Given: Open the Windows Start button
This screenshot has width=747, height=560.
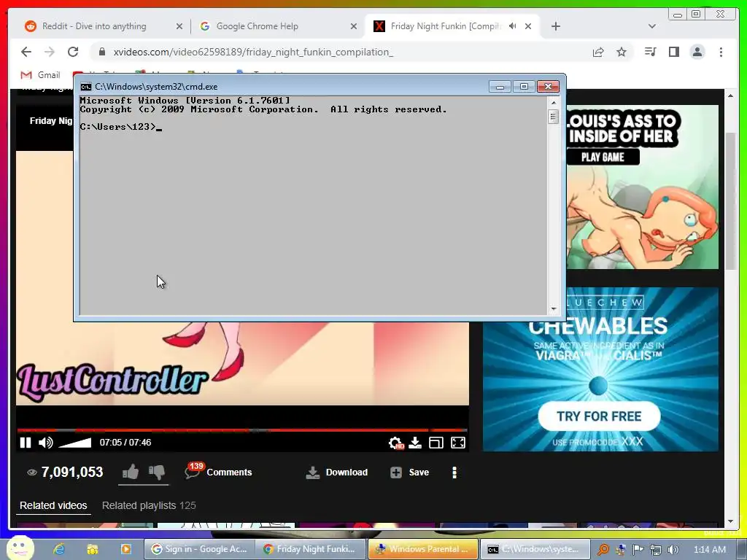Looking at the screenshot, I should coord(20,548).
